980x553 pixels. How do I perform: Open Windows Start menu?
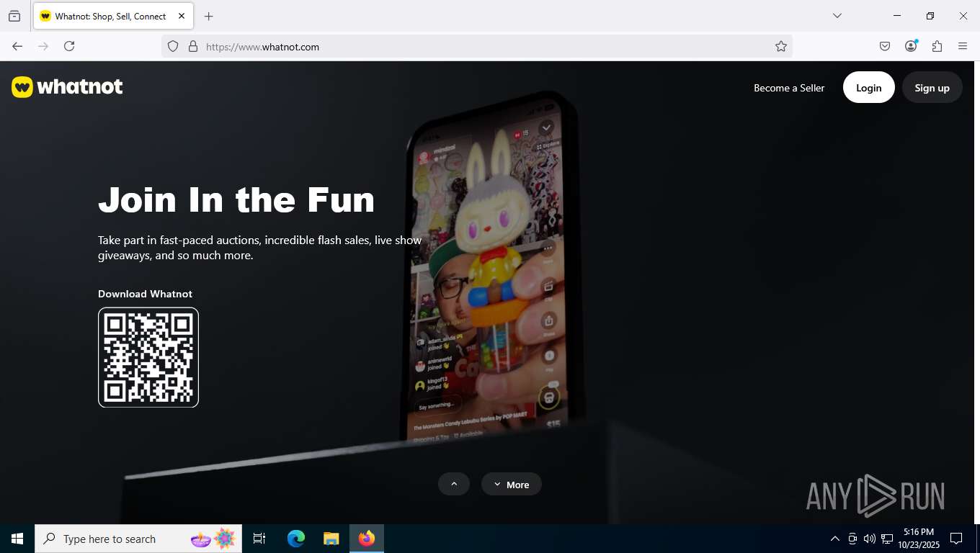coord(17,539)
